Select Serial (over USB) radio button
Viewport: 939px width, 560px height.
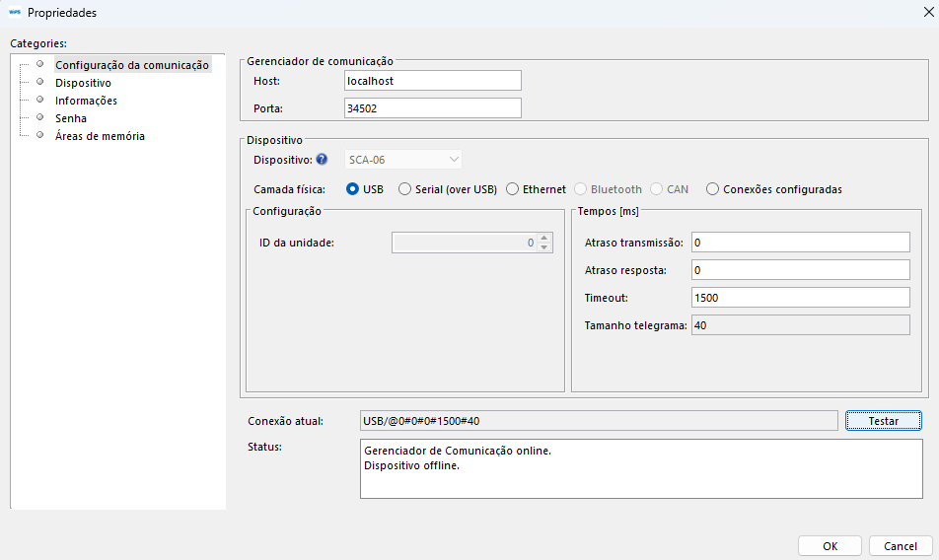coord(404,189)
